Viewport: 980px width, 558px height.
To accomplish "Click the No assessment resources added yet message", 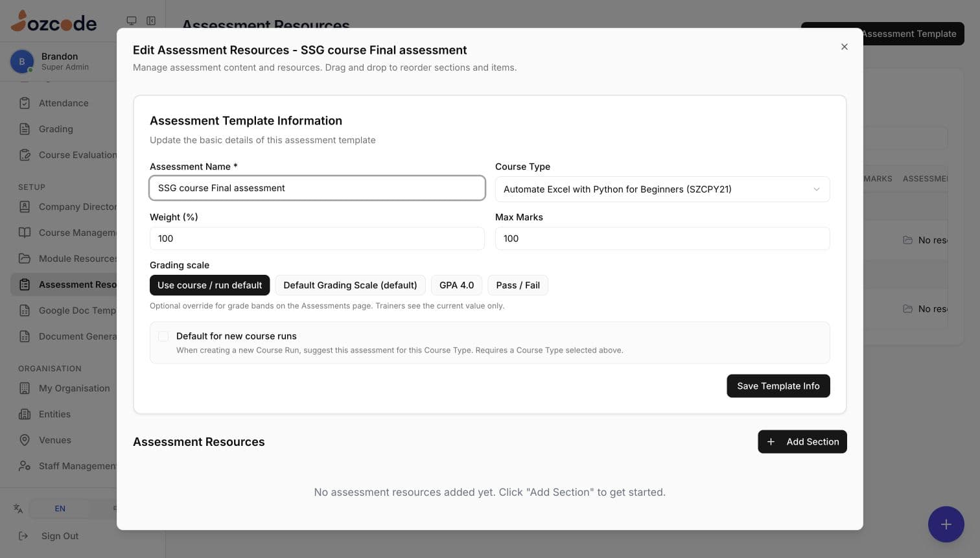I will [489, 492].
